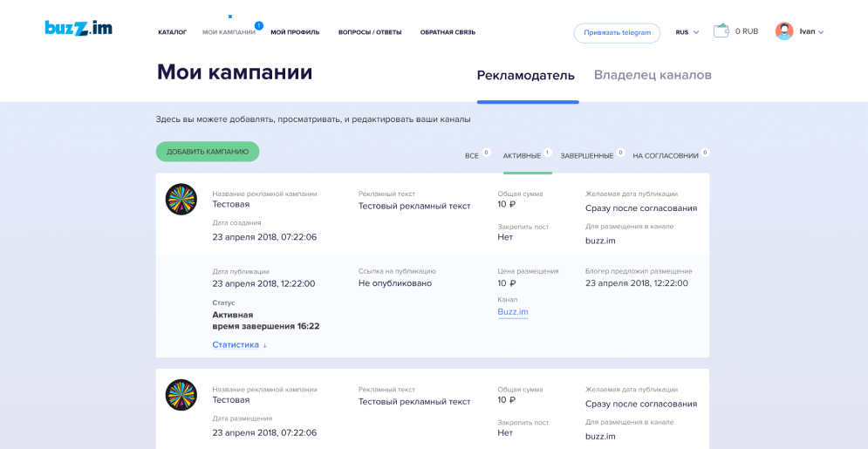The height and width of the screenshot is (449, 868).
Task: Expand the RUS language dropdown
Action: pyautogui.click(x=687, y=32)
